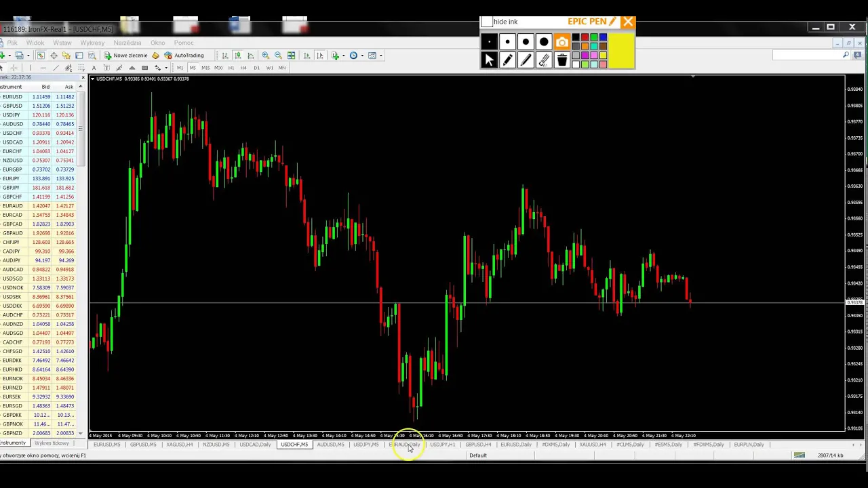Pick red color swatch in Epic Pen

[585, 38]
